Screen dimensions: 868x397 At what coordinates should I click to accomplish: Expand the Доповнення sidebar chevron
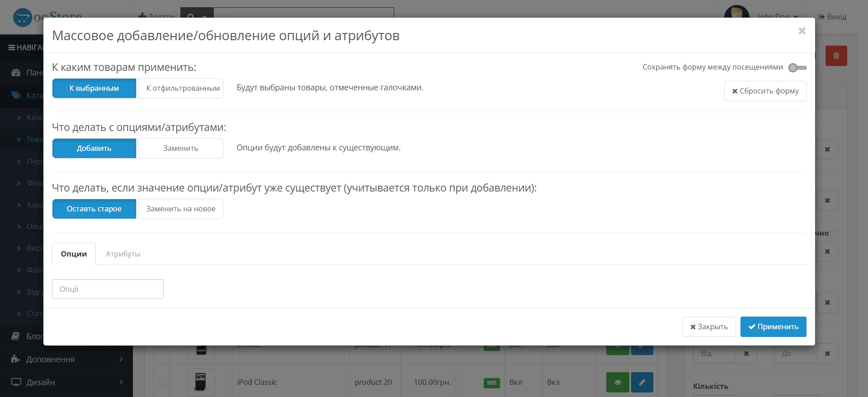click(121, 359)
